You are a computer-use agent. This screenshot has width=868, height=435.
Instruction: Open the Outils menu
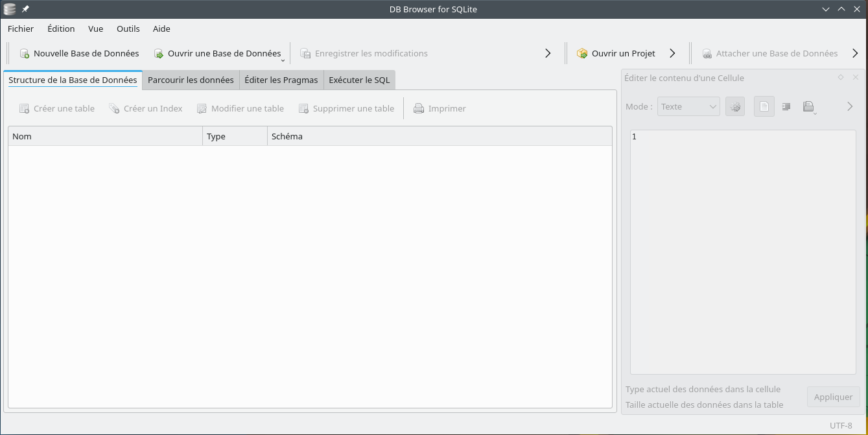click(128, 29)
